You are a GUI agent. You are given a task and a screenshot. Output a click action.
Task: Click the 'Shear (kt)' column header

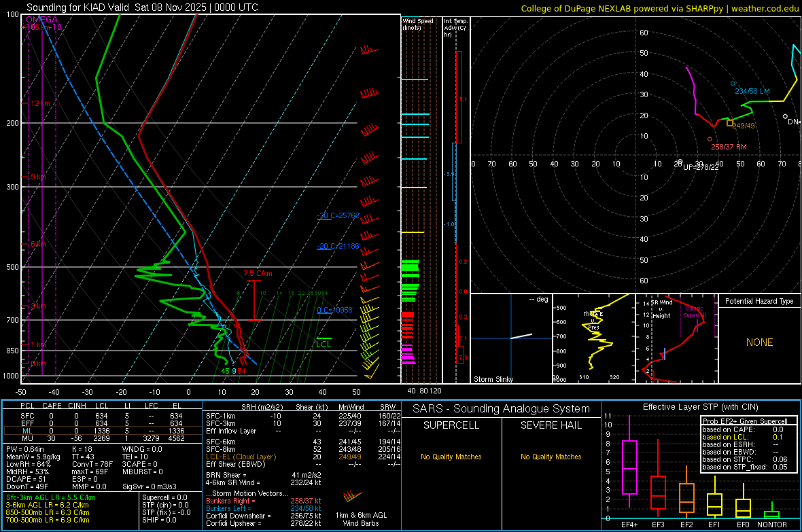pos(311,407)
